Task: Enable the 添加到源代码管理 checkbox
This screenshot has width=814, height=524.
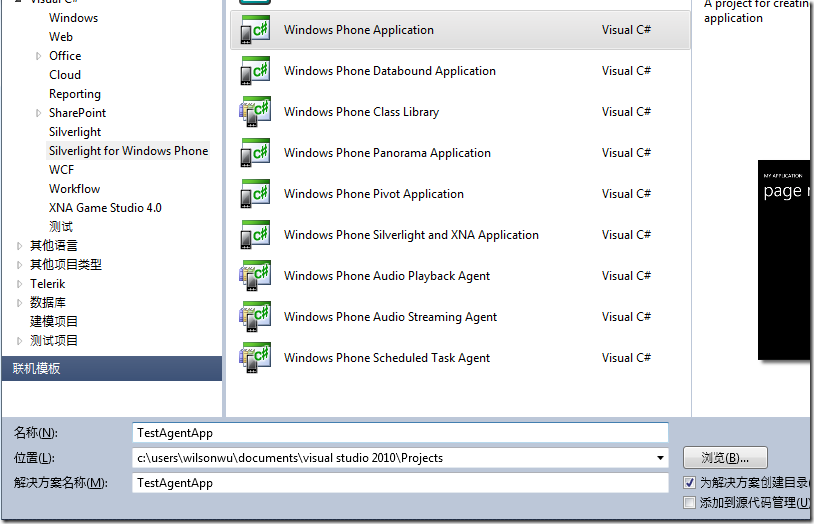Action: pyautogui.click(x=689, y=502)
